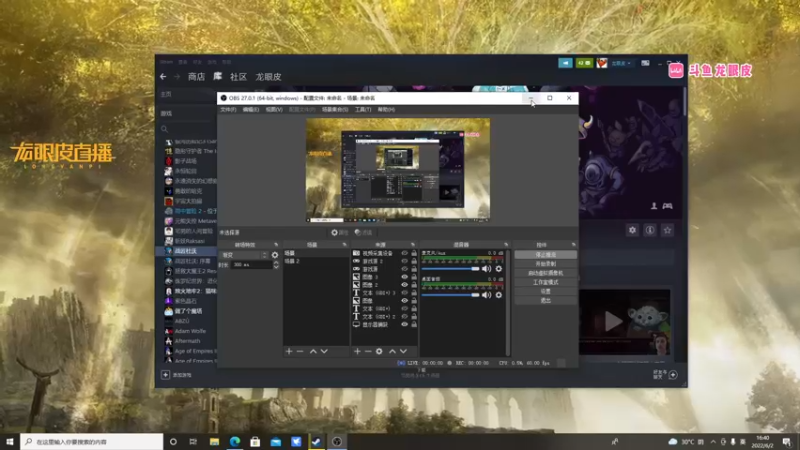Favorite the game with Steam star icon
Image resolution: width=800 pixels, height=450 pixels.
pyautogui.click(x=667, y=230)
